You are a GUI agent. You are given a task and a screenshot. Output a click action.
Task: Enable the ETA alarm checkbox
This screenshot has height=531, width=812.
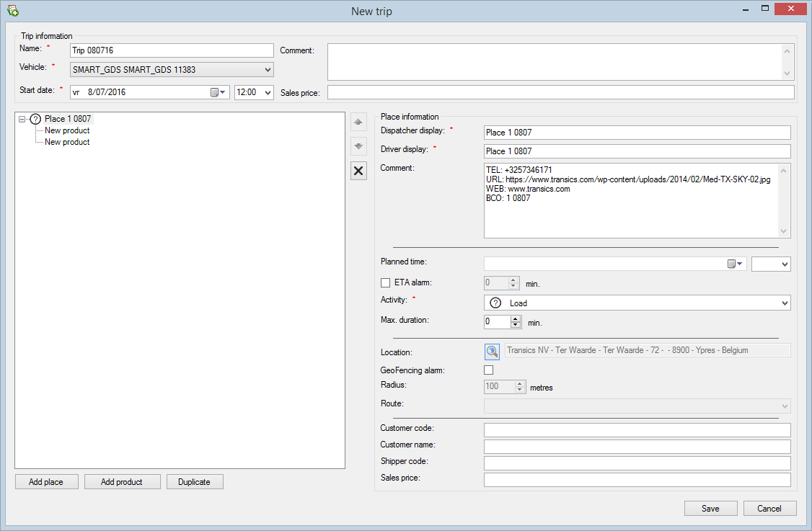point(385,283)
